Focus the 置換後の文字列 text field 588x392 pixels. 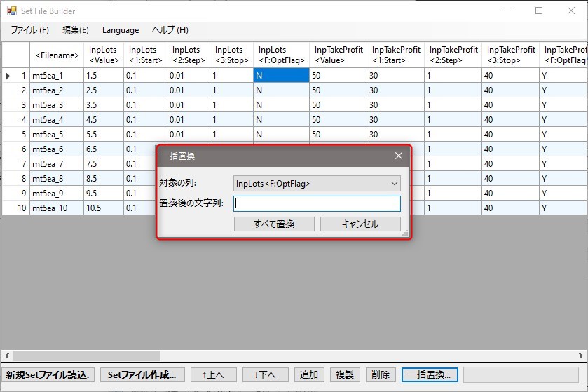pyautogui.click(x=317, y=203)
